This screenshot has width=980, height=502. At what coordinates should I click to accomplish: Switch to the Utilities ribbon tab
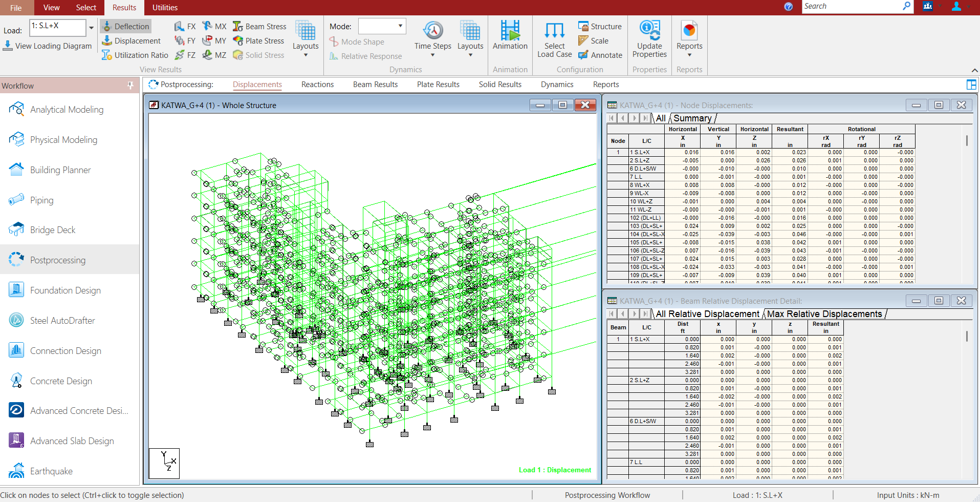tap(165, 8)
